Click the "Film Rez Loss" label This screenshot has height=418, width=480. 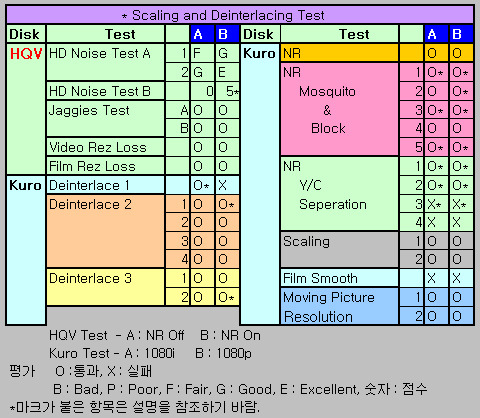point(92,166)
